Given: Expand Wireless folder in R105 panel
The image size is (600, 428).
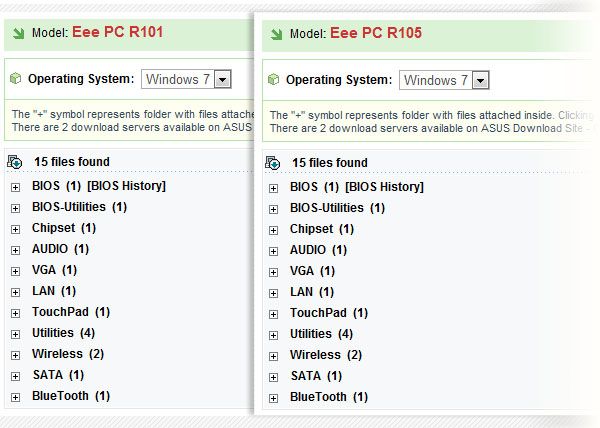Looking at the screenshot, I should coord(273,357).
